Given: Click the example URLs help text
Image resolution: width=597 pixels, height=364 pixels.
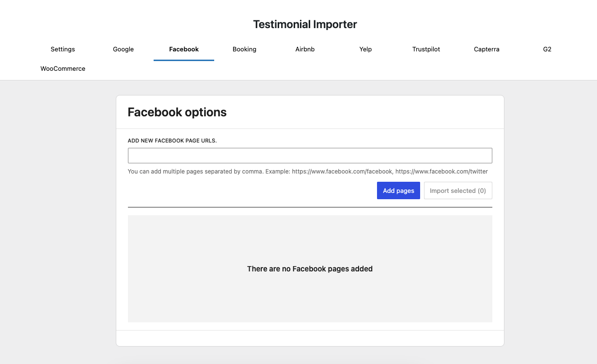Looking at the screenshot, I should pyautogui.click(x=308, y=171).
